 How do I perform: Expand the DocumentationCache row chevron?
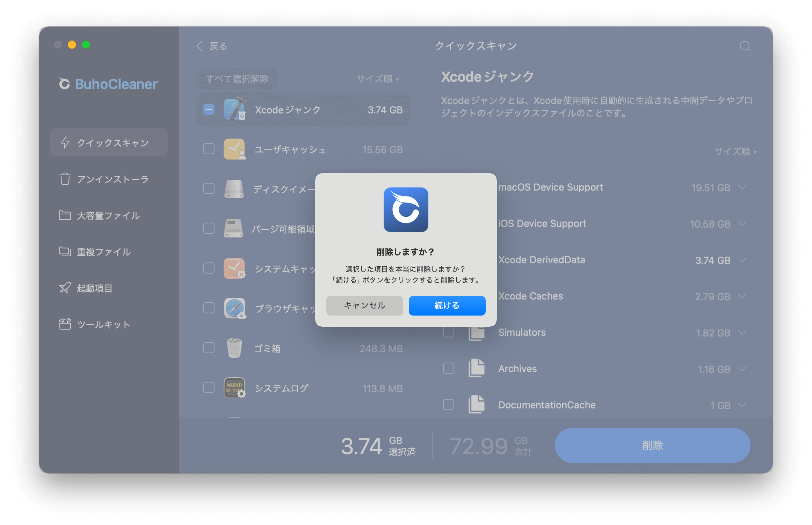tap(742, 405)
